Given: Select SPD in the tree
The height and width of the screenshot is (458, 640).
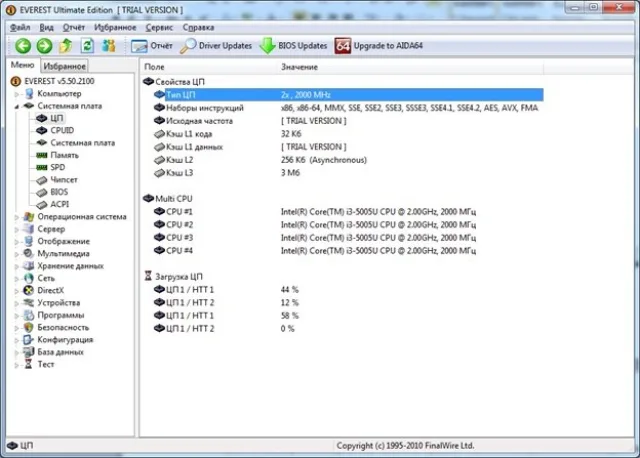Looking at the screenshot, I should pyautogui.click(x=58, y=167).
